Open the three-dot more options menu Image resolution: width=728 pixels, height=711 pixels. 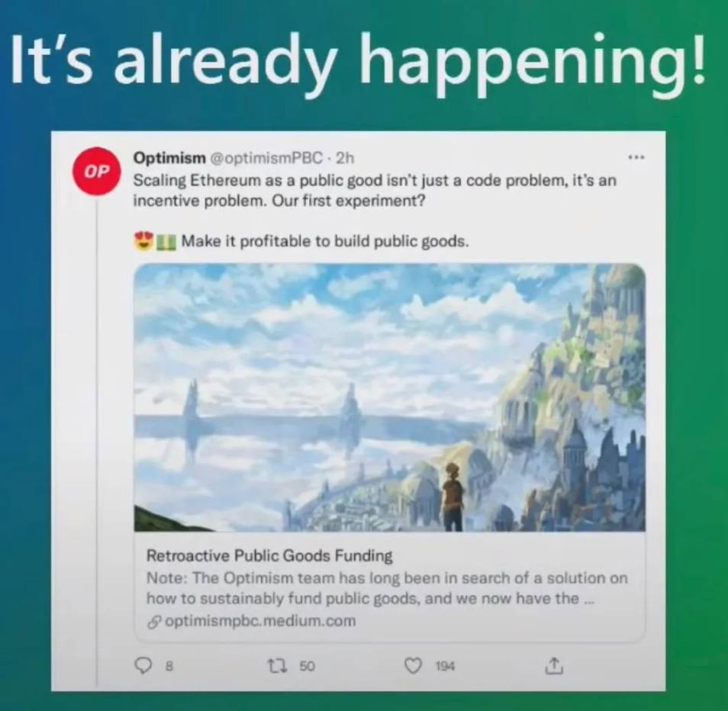click(x=636, y=158)
